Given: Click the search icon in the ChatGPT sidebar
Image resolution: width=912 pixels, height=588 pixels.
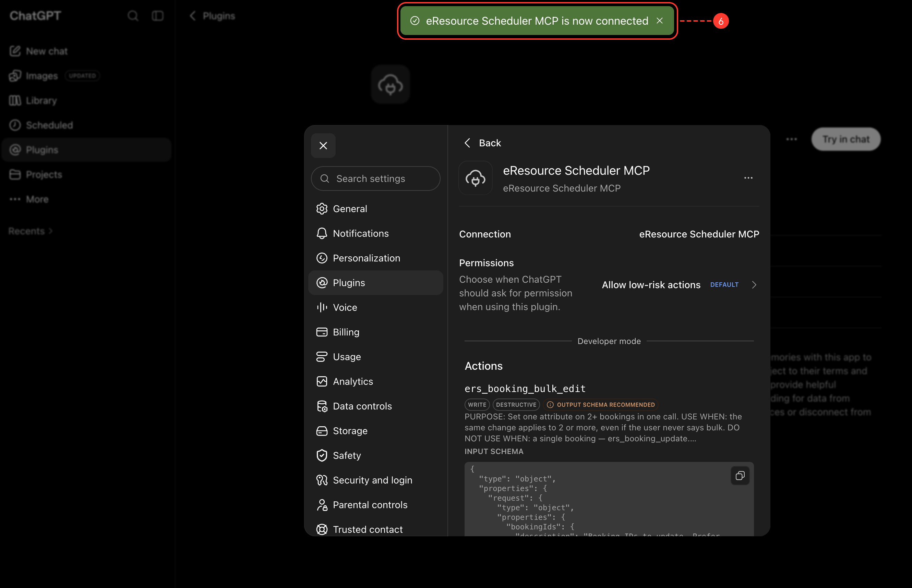Looking at the screenshot, I should click(x=133, y=16).
